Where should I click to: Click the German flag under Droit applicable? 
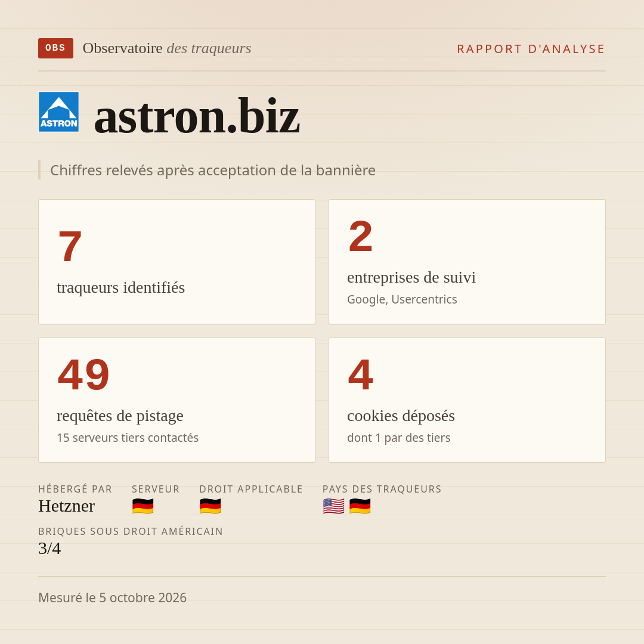coord(210,506)
